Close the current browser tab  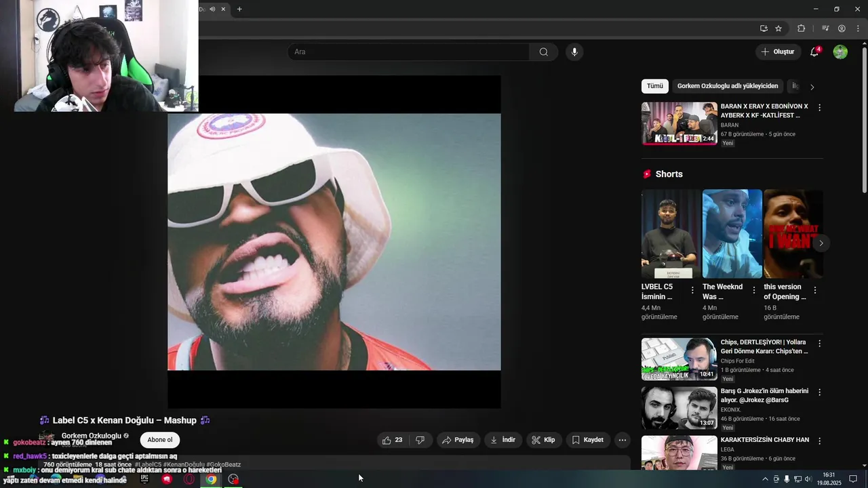[x=223, y=9]
